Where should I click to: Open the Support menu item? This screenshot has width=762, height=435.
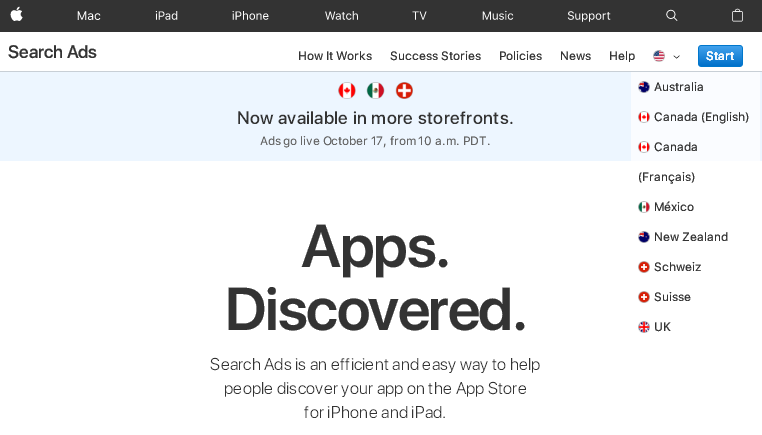click(x=589, y=15)
